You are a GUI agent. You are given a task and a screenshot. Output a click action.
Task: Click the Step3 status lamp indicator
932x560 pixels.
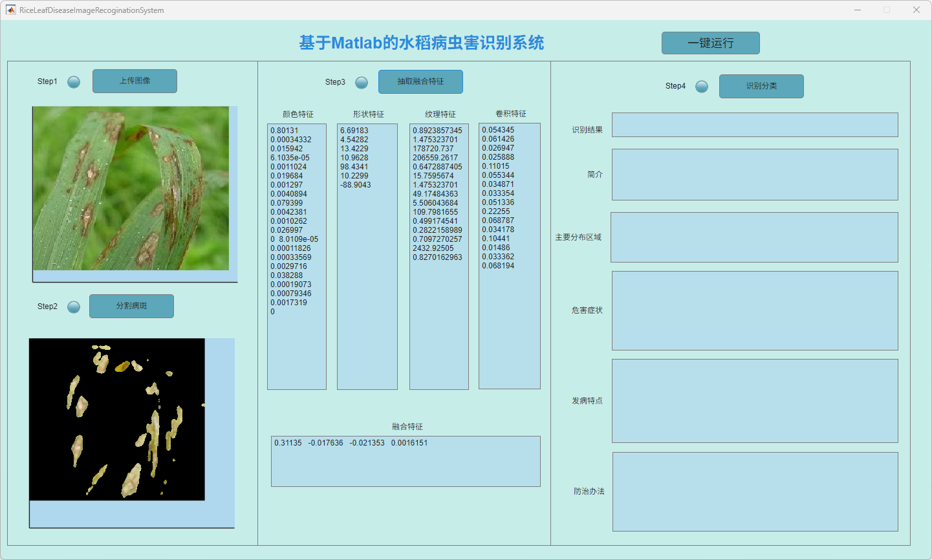click(362, 82)
